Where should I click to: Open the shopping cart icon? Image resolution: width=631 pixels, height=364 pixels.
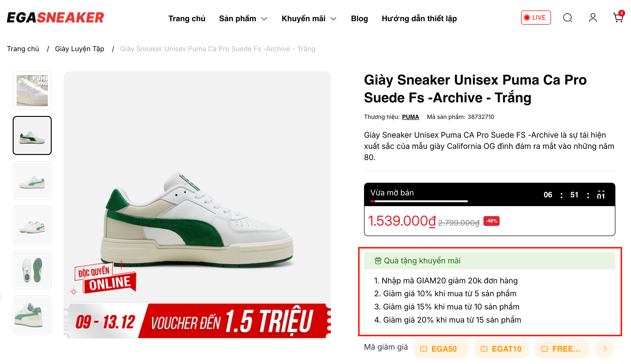tap(618, 18)
